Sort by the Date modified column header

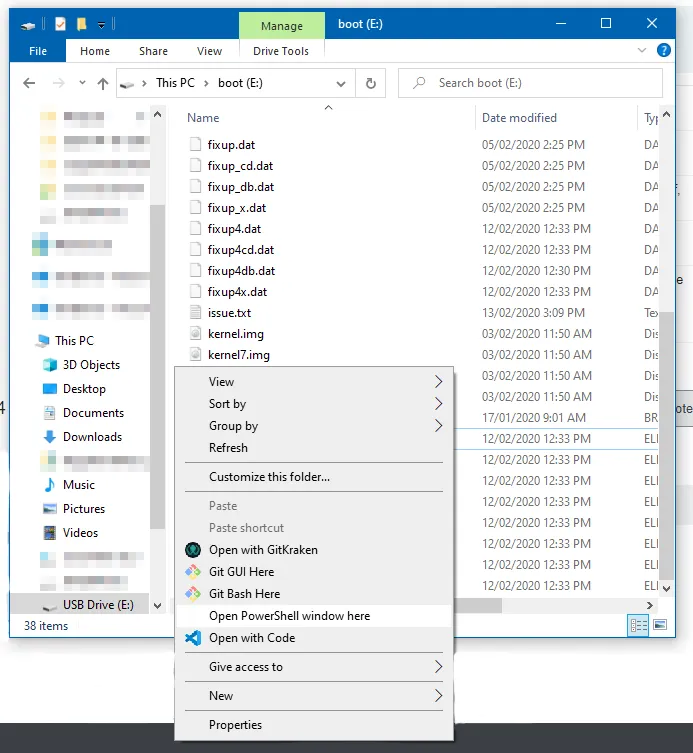pyautogui.click(x=519, y=118)
